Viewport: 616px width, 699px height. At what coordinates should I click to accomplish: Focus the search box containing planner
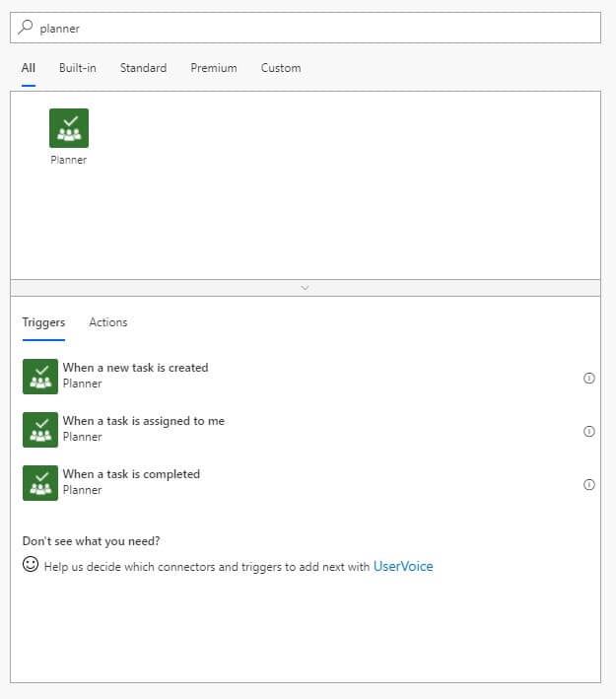[306, 28]
